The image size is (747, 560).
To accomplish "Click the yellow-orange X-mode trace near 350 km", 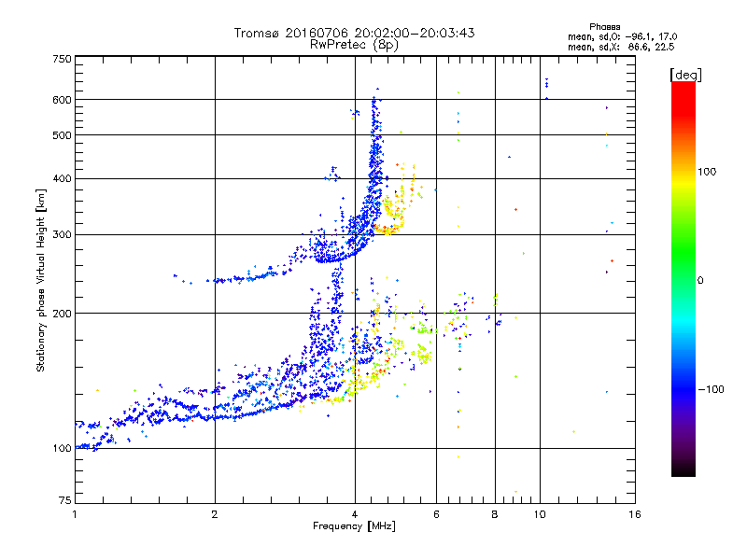I will tap(395, 207).
